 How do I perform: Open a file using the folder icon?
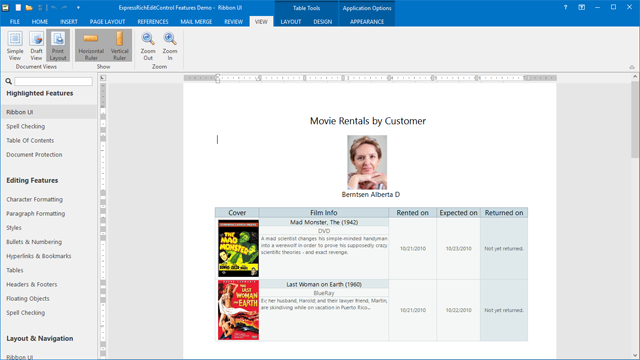pyautogui.click(x=29, y=7)
